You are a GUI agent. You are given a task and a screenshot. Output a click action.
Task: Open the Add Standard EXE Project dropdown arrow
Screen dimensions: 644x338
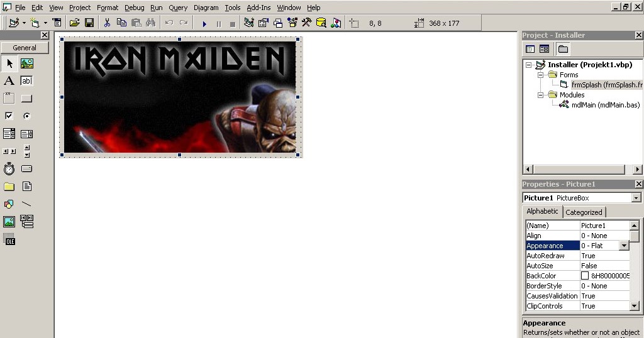[x=24, y=23]
